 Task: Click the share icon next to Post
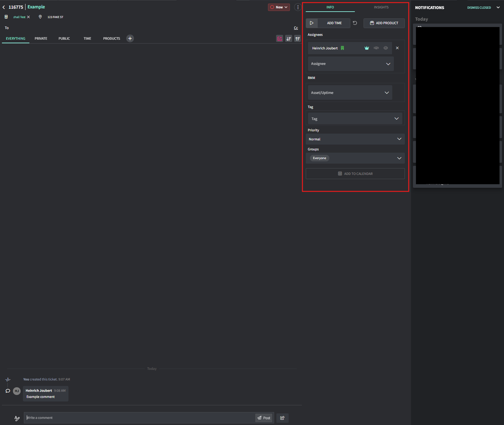tap(283, 418)
